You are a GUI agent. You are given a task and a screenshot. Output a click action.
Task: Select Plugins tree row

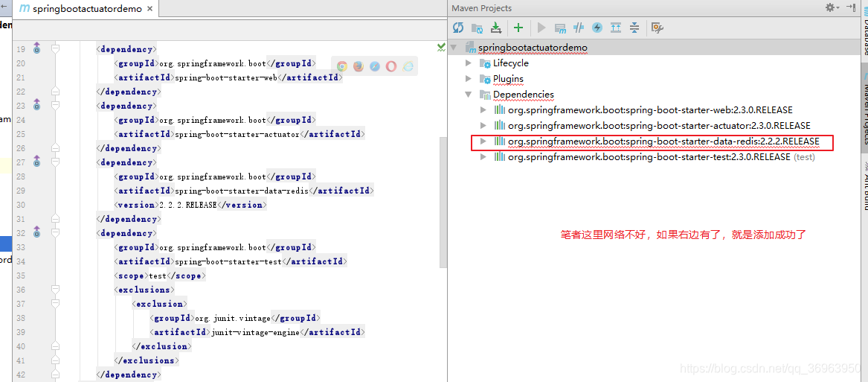click(653, 79)
